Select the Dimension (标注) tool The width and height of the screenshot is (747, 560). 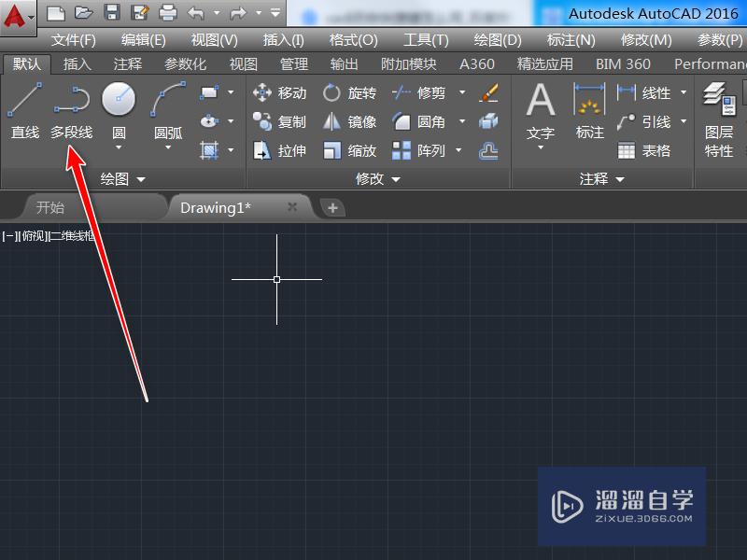(x=590, y=111)
